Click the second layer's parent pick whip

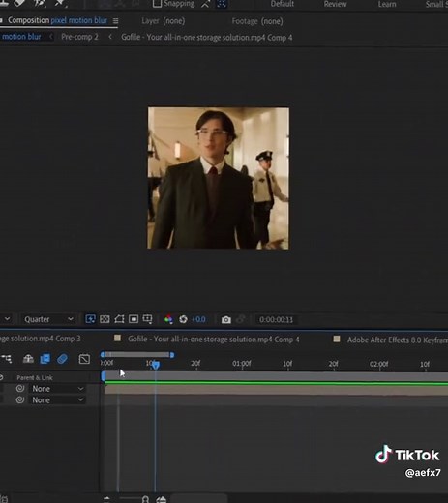pyautogui.click(x=20, y=399)
